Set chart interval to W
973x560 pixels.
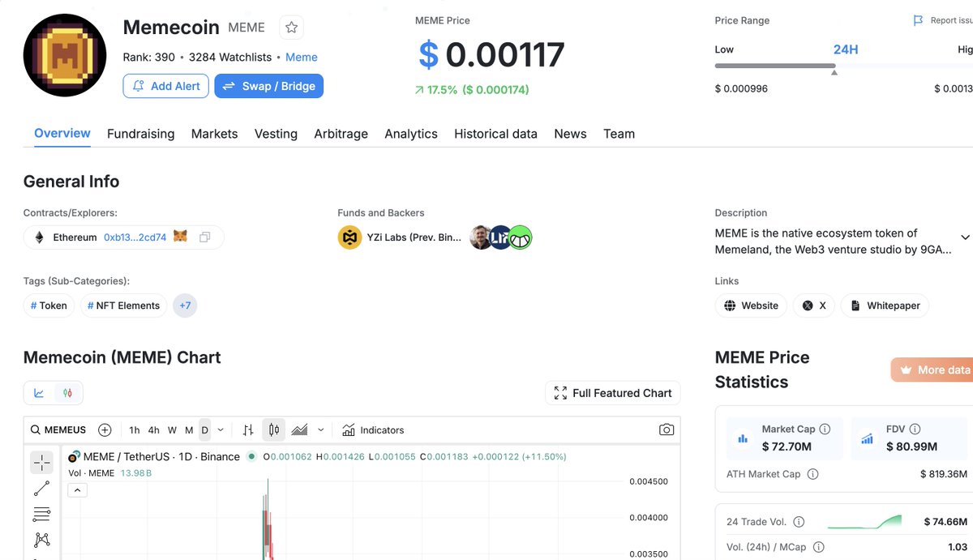(x=172, y=430)
